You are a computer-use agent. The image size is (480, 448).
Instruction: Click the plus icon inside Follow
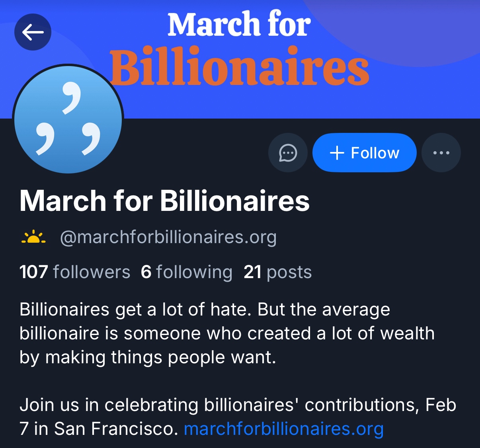coord(337,153)
